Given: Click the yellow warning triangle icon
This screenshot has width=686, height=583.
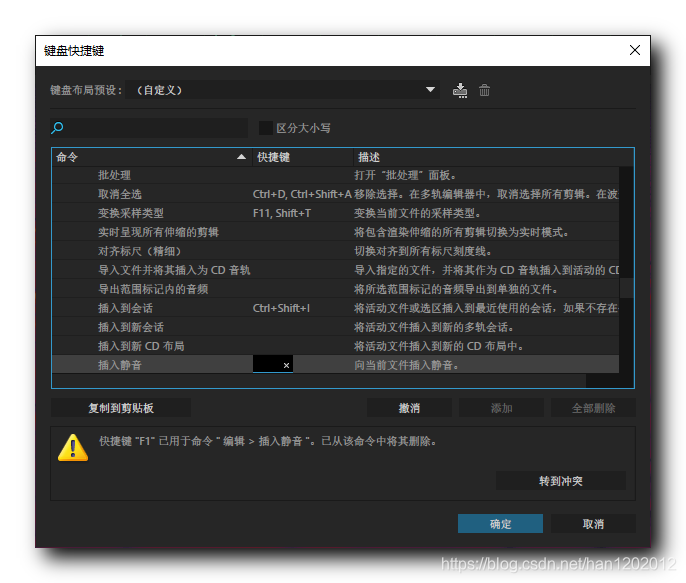Looking at the screenshot, I should 73,448.
